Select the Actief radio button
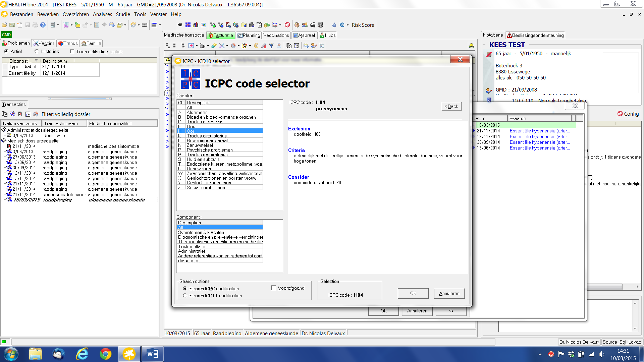Viewport: 644px width, 362px height. coord(6,51)
